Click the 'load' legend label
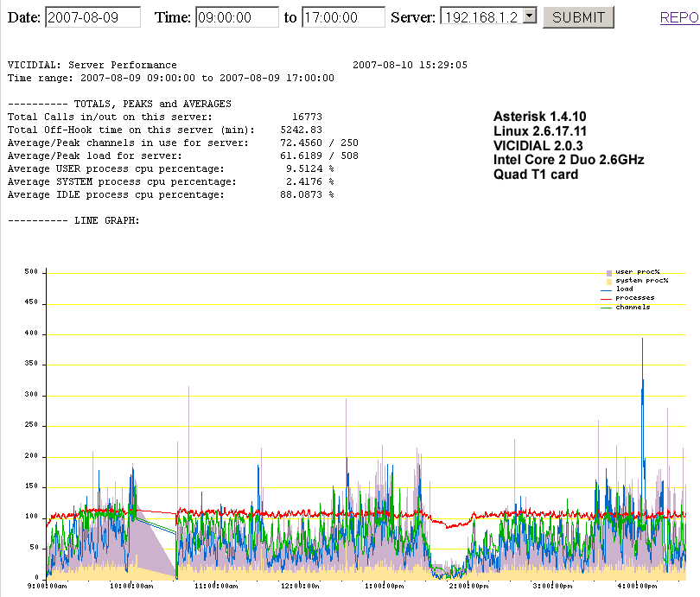This screenshot has width=700, height=597. (625, 289)
